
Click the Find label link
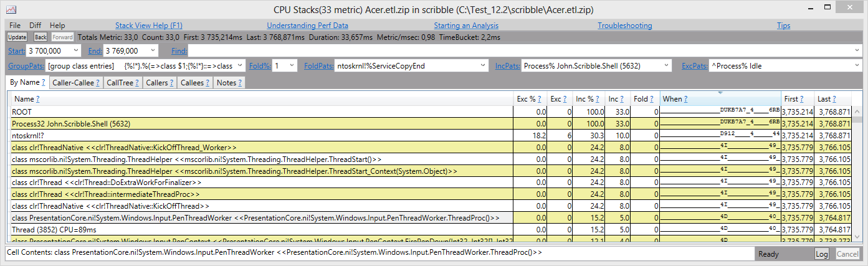(x=179, y=51)
